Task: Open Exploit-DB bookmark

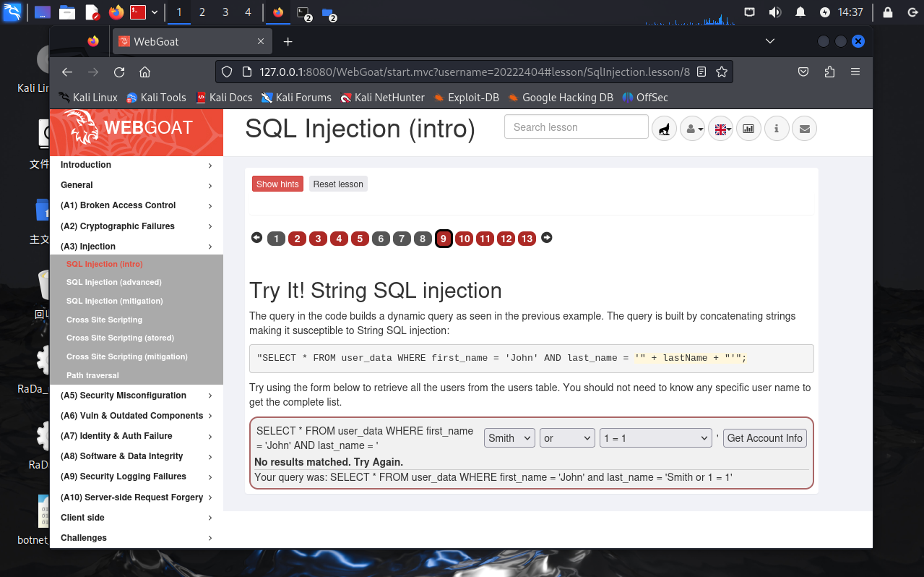Action: [x=467, y=98]
